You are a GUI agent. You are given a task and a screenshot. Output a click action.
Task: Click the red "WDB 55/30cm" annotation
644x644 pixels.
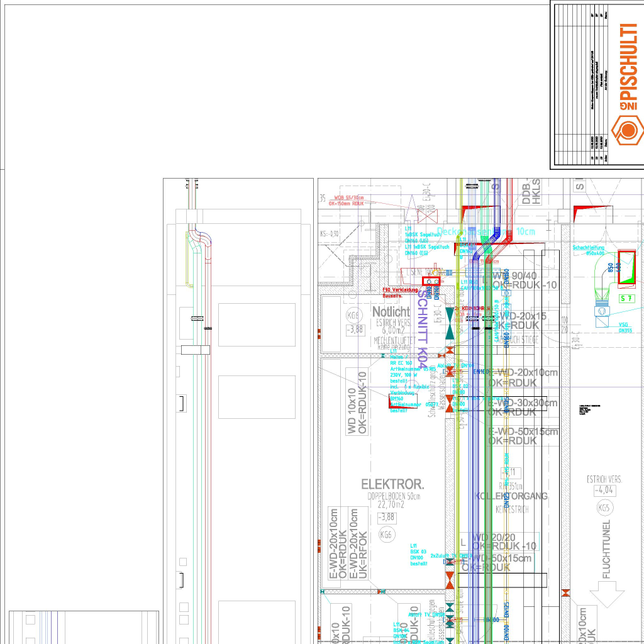pos(348,198)
